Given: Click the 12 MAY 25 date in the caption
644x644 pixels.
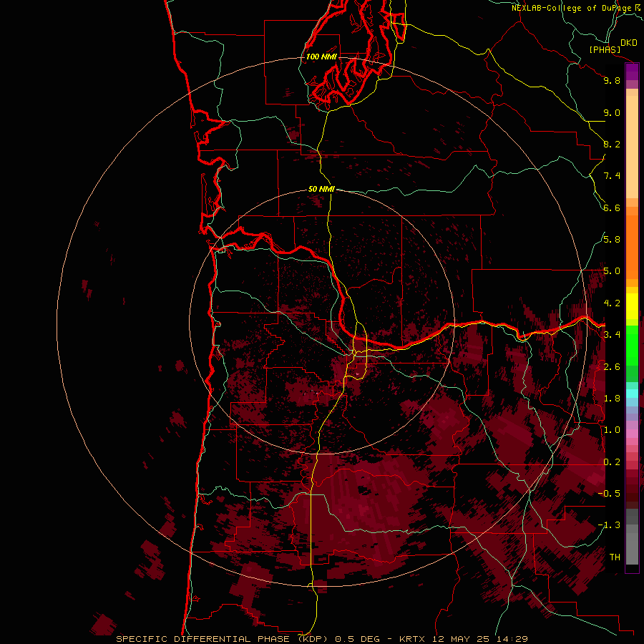Looking at the screenshot, I should click(461, 639).
